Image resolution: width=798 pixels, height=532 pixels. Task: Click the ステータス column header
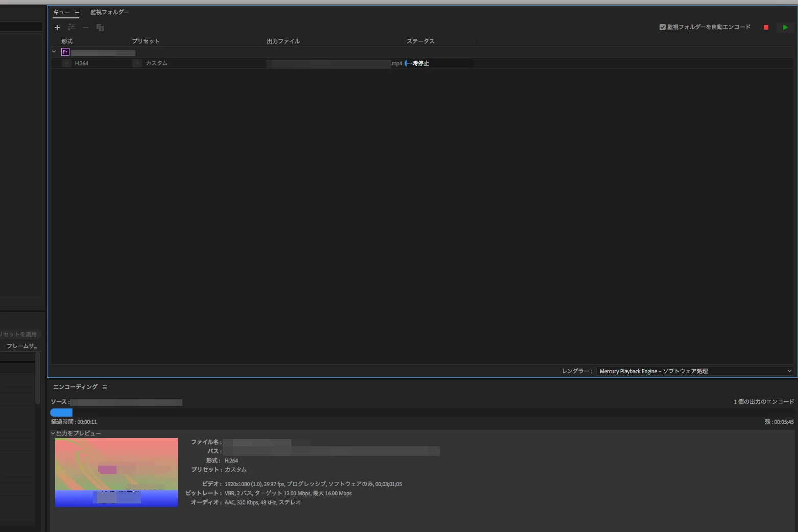[420, 41]
